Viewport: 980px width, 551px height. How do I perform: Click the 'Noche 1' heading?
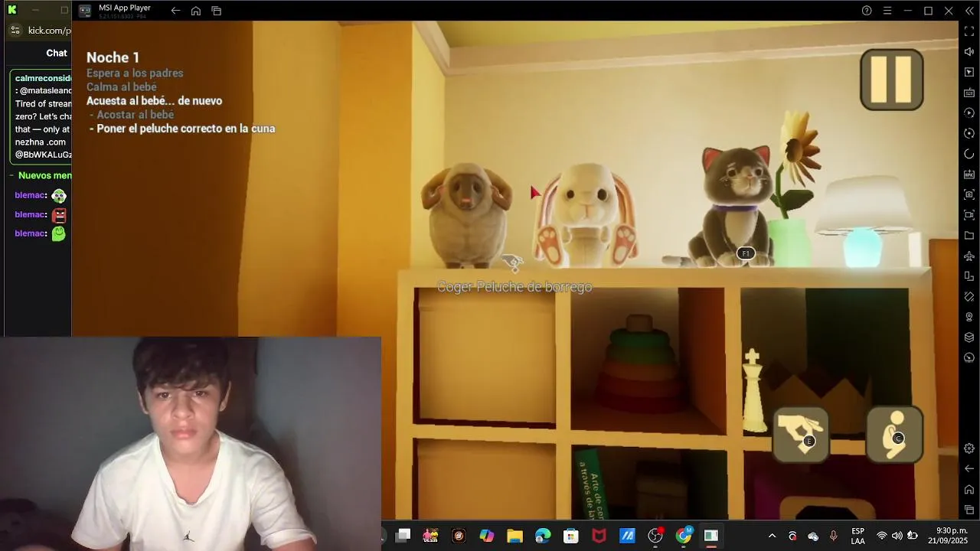click(113, 57)
